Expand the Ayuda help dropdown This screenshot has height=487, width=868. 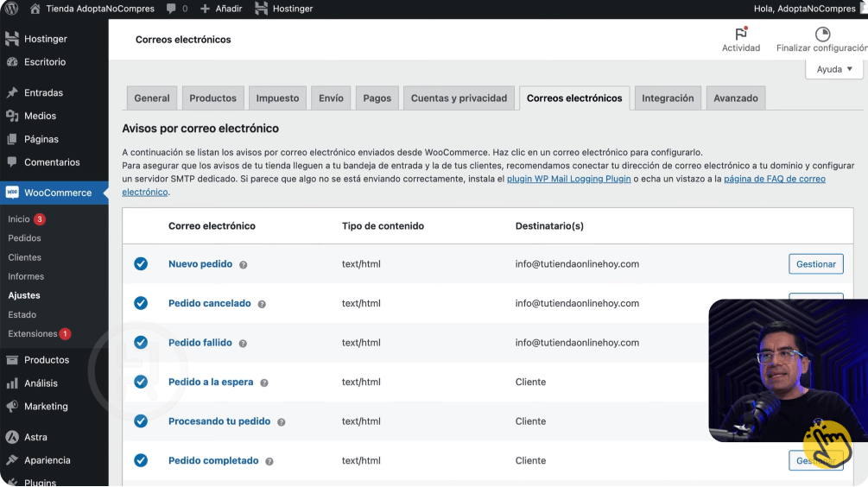834,69
